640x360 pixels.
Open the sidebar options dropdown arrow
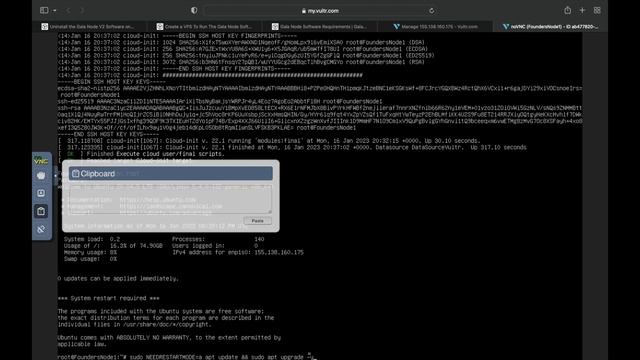pyautogui.click(x=55, y=11)
